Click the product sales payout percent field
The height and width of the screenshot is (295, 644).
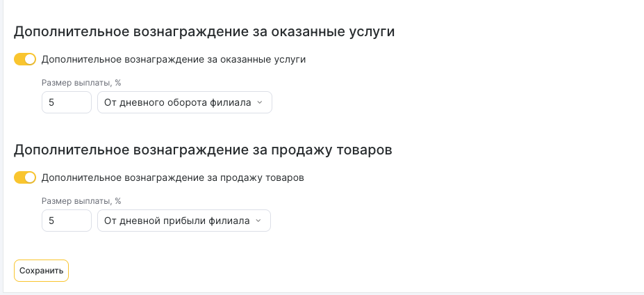tap(67, 221)
